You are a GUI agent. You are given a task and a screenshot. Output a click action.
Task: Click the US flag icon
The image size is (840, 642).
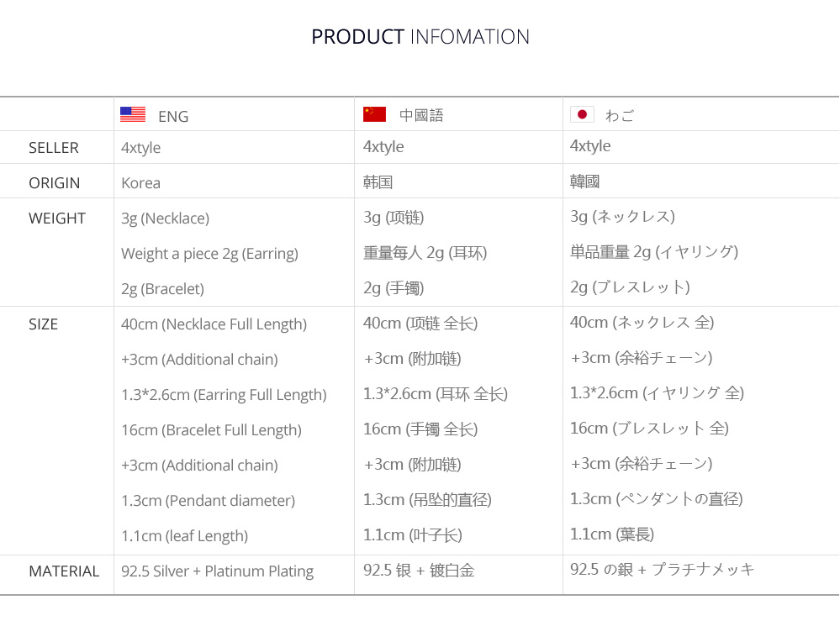point(133,114)
